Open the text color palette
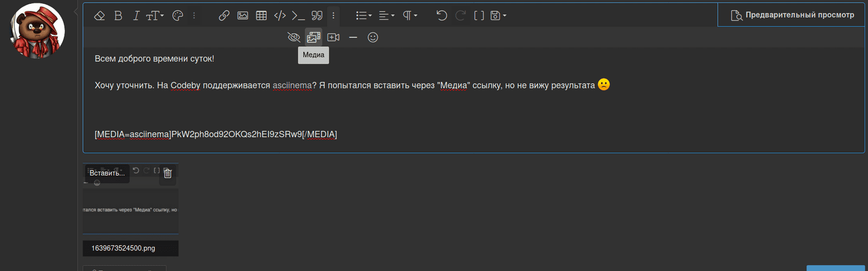 [177, 16]
